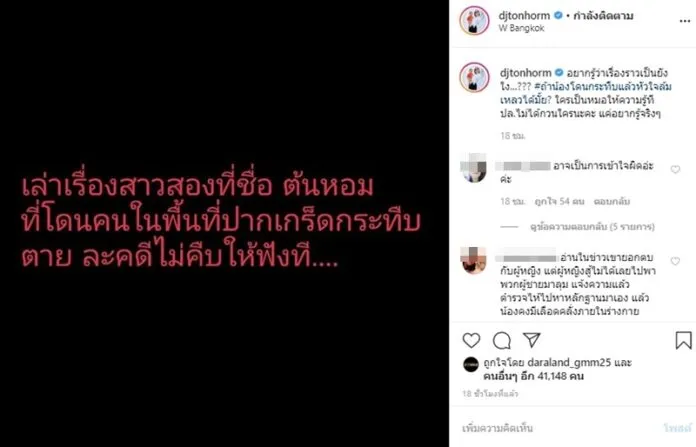This screenshot has width=696, height=447.
Task: View the ถูกใจ 54 คน likes list
Action: [x=559, y=202]
